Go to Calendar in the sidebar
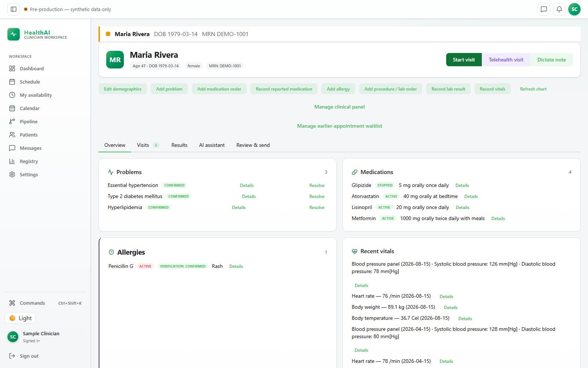 pos(45,108)
